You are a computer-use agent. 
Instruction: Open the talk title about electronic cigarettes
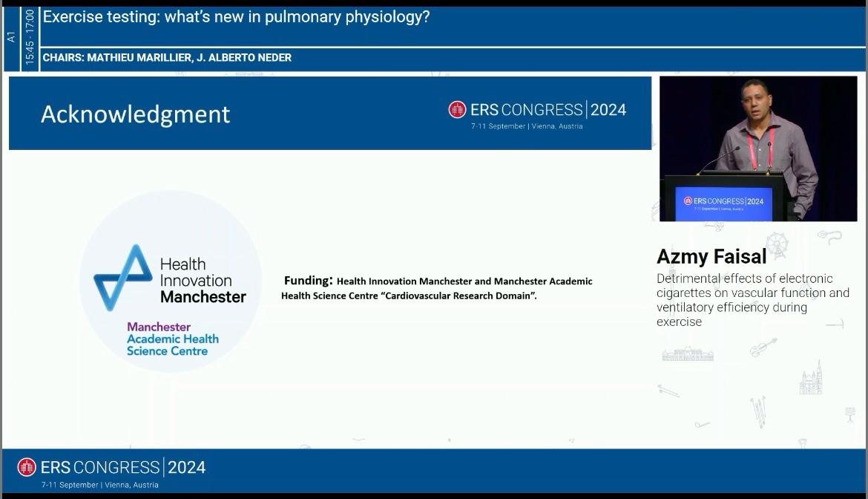coord(752,300)
